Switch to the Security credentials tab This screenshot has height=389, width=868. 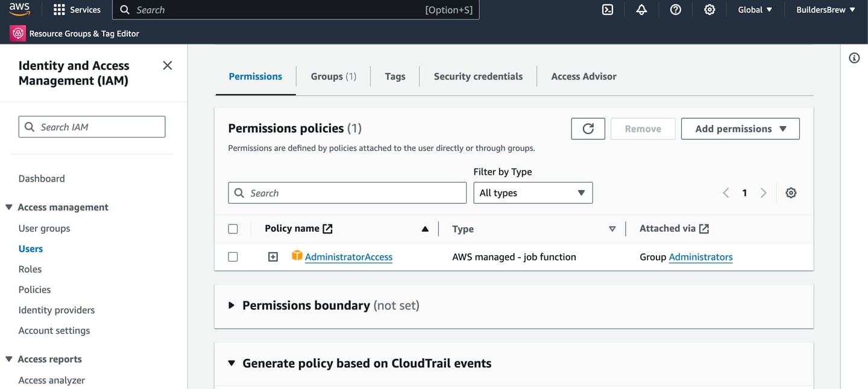tap(478, 77)
